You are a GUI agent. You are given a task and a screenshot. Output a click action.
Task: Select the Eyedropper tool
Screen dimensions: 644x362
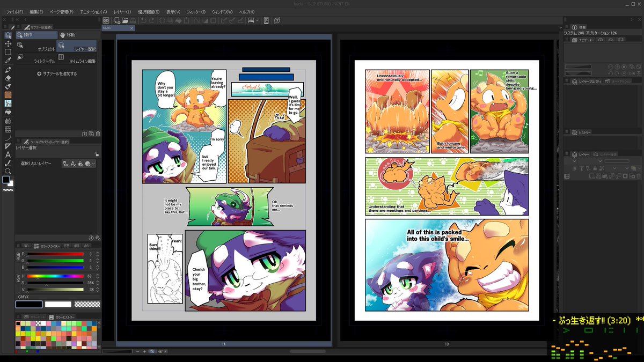point(8,61)
